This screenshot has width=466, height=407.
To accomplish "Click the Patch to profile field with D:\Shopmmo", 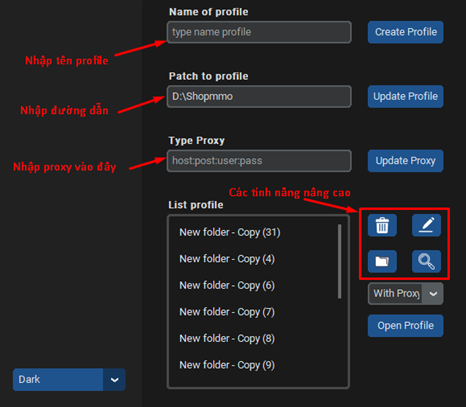I will coord(259,97).
